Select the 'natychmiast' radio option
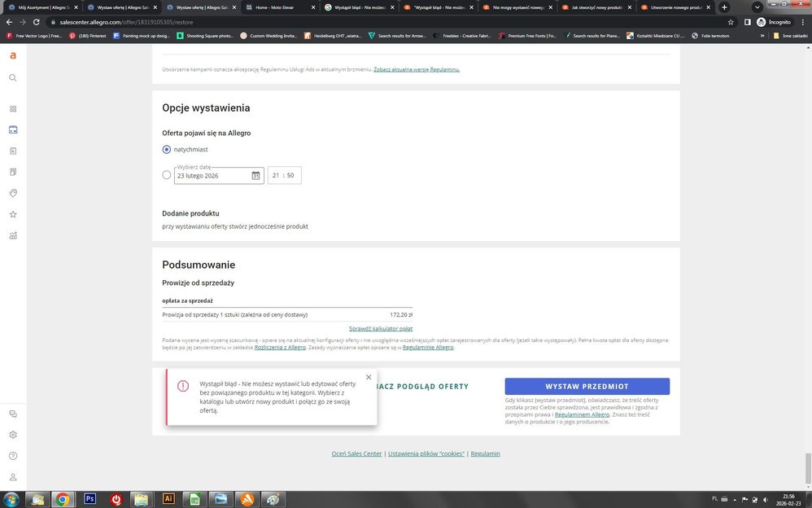 pos(167,150)
